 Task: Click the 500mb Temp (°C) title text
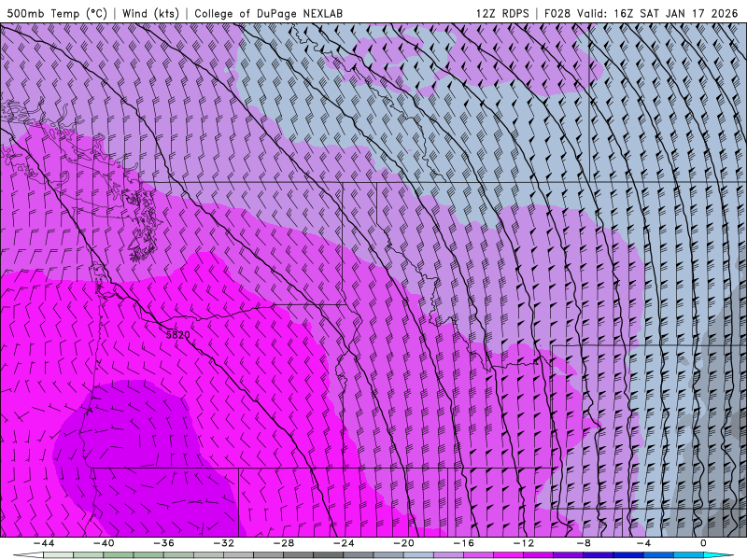tap(57, 13)
